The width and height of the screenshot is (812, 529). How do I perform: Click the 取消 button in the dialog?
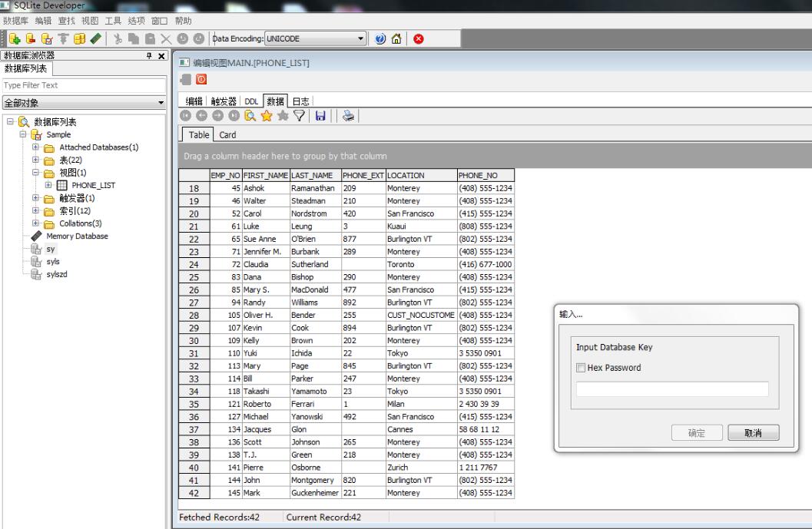click(x=753, y=433)
